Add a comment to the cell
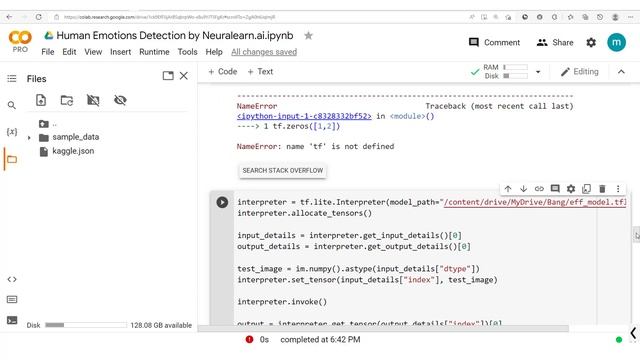Image resolution: width=640 pixels, height=360 pixels. tap(555, 189)
